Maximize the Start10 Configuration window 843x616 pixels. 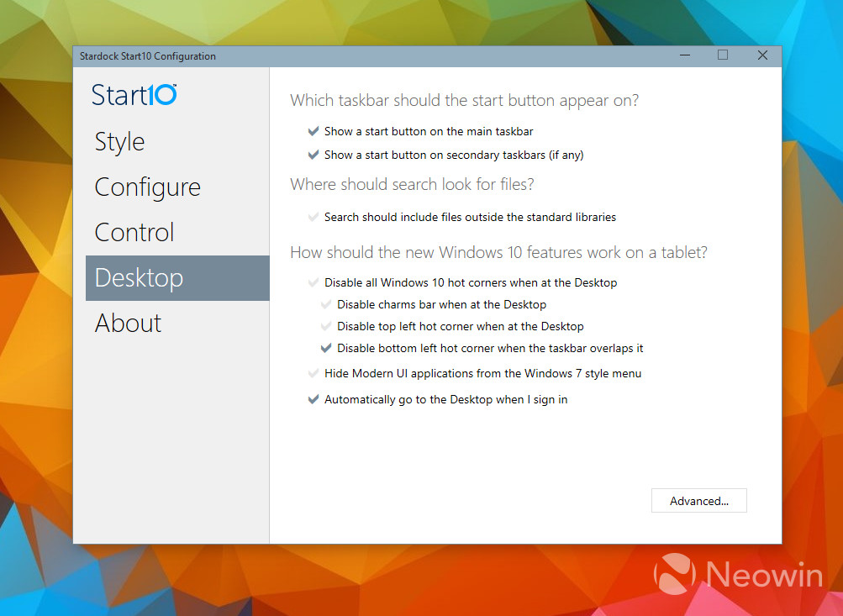tap(723, 55)
